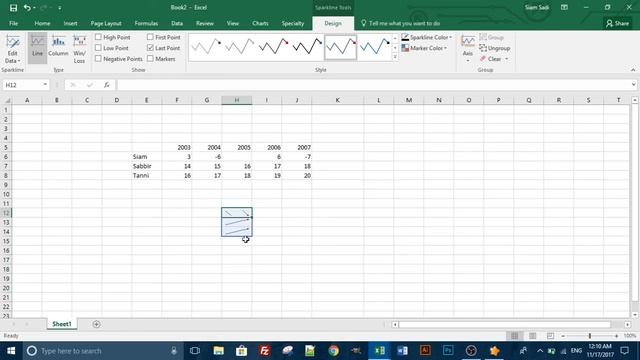
Task: Click the Undo arrow icon
Action: [27, 8]
